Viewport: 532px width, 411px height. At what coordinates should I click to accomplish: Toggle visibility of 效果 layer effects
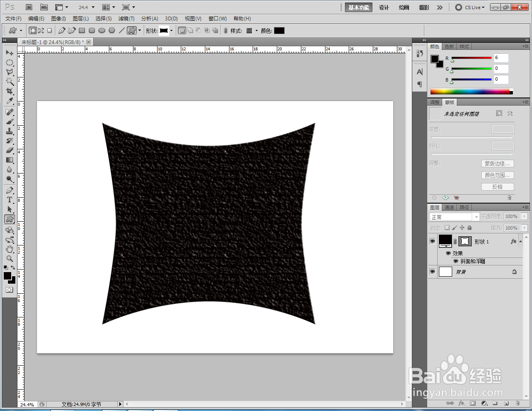point(448,253)
